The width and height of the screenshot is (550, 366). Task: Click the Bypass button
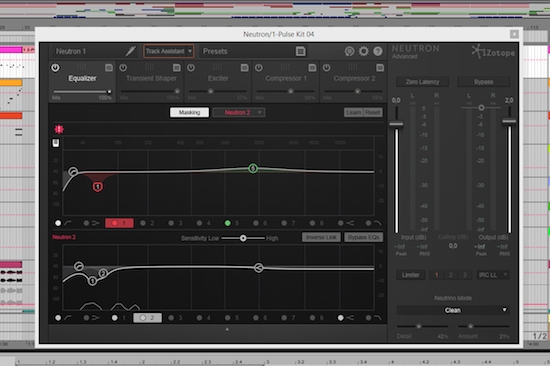[484, 82]
